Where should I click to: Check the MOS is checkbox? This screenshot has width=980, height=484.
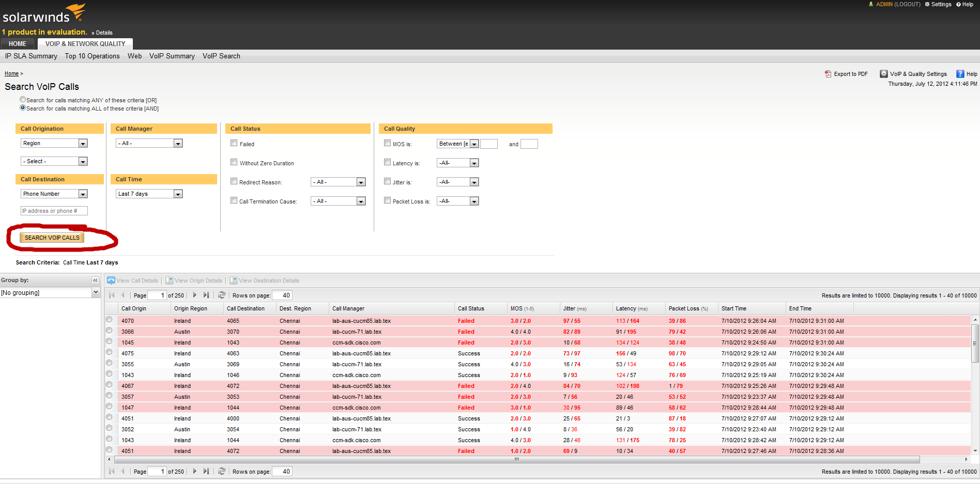(x=388, y=143)
